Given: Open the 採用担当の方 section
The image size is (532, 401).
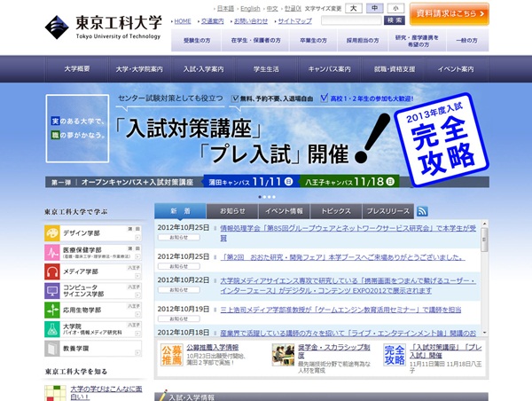Looking at the screenshot, I should [x=363, y=41].
